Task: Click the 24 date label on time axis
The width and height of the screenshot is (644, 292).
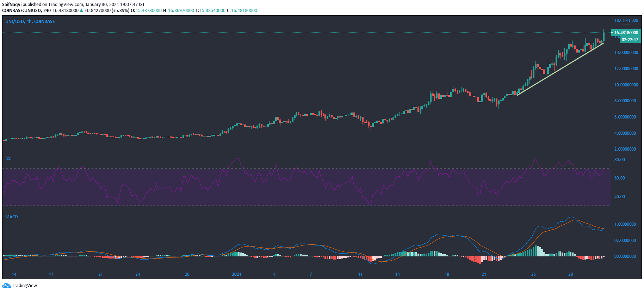Action: click(x=138, y=274)
